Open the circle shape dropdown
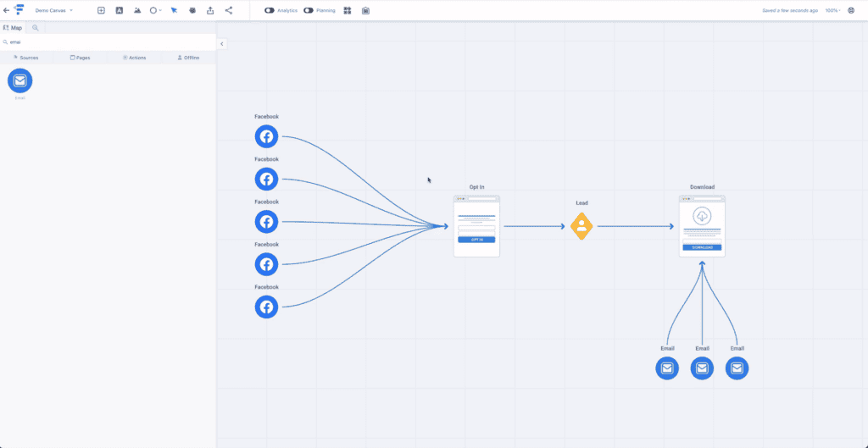The height and width of the screenshot is (448, 868). click(x=156, y=10)
